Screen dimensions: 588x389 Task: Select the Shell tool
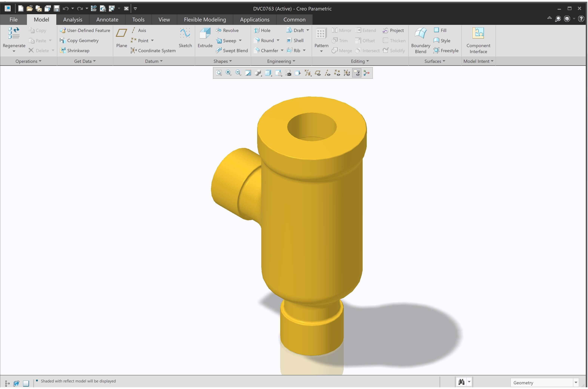coord(295,40)
